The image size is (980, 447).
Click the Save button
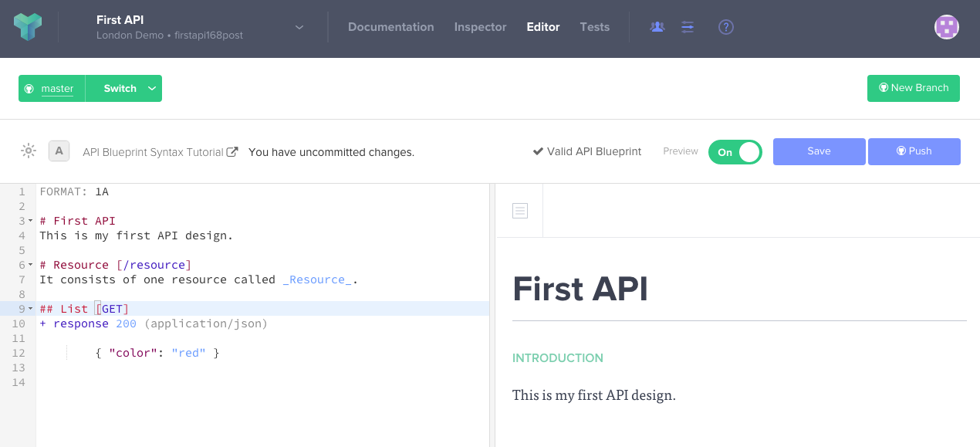click(819, 151)
